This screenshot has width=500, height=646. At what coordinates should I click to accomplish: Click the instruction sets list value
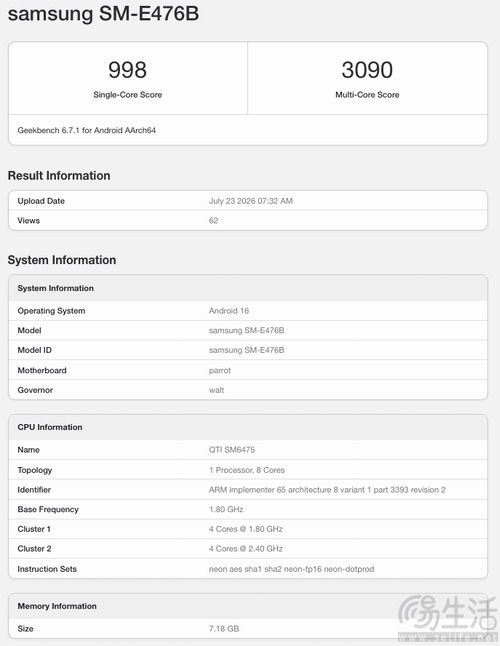292,569
